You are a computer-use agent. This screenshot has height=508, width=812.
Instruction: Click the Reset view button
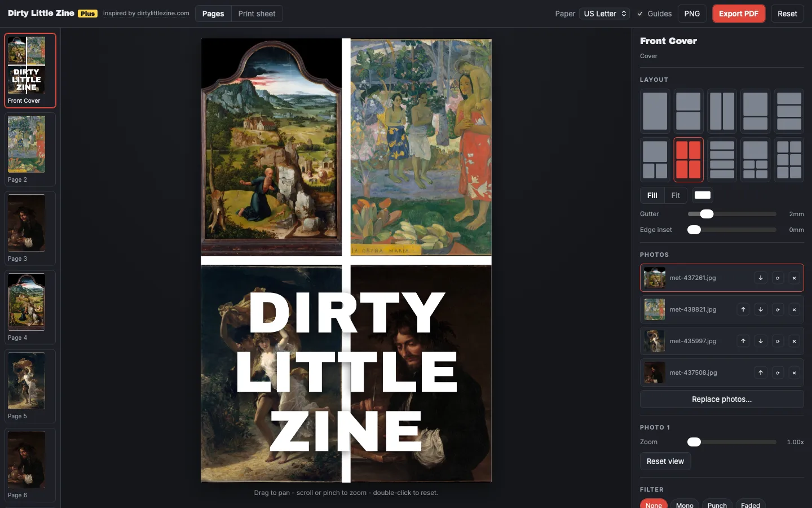pyautogui.click(x=665, y=461)
